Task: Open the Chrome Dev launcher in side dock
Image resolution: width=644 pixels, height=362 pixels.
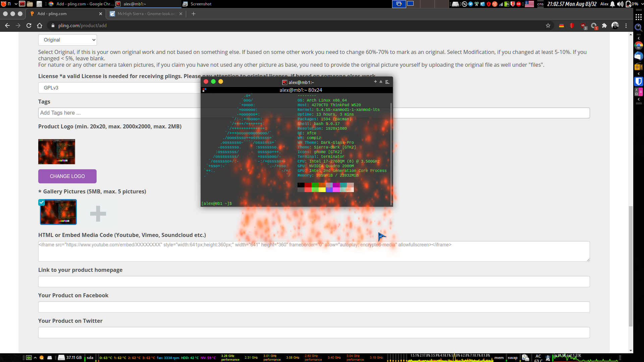Action: point(639,46)
